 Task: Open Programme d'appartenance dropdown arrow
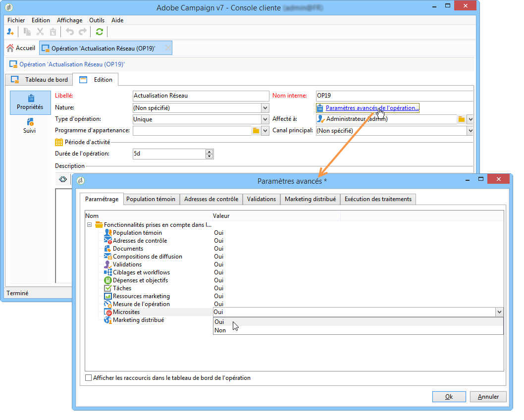[x=265, y=131]
